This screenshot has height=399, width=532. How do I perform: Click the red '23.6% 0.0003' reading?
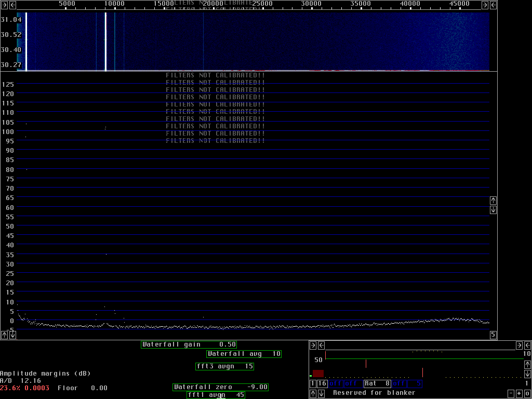[x=24, y=388]
